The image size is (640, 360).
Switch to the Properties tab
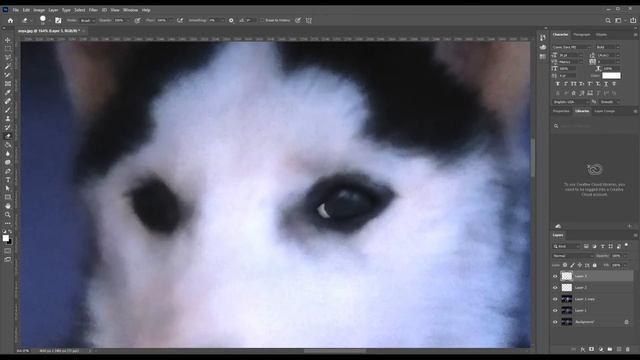tap(561, 111)
